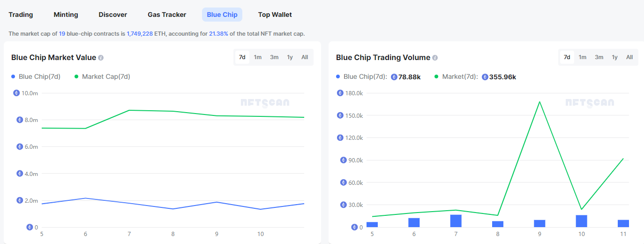Click info icon beside Blue Chip Trading Volume

tap(435, 58)
